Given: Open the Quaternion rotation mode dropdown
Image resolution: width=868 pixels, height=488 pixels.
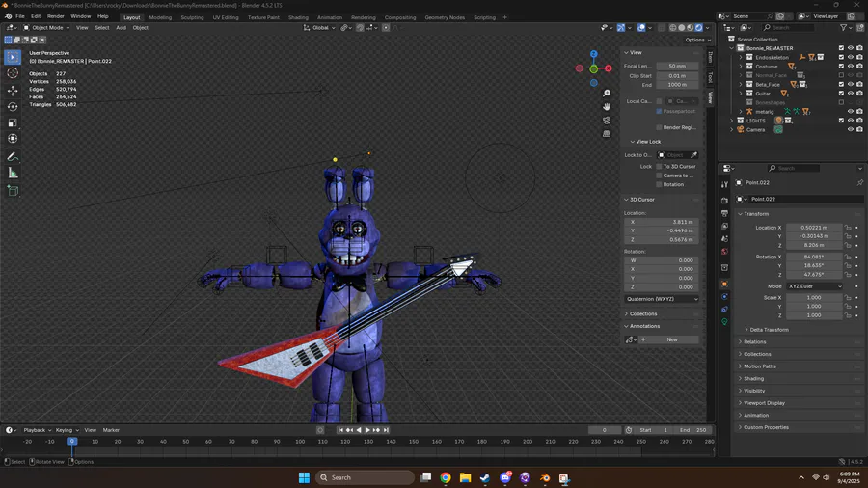Looking at the screenshot, I should [x=662, y=299].
